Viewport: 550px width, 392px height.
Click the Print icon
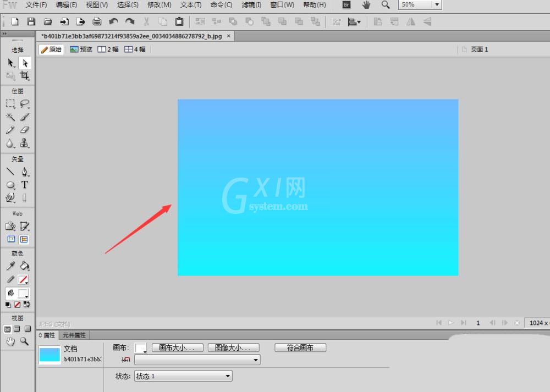click(x=97, y=22)
